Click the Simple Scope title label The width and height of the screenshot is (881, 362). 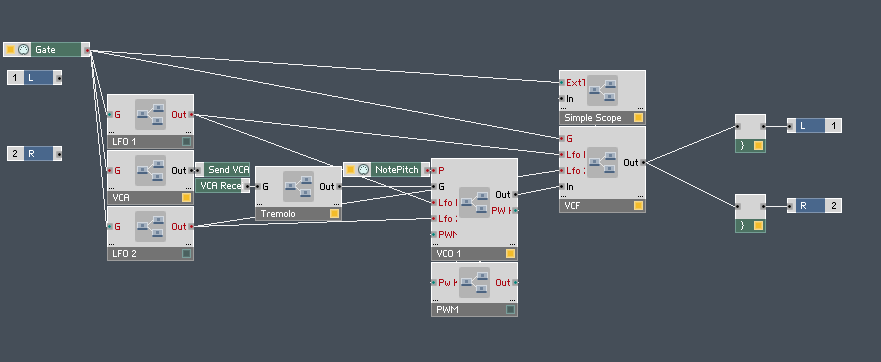[593, 118]
